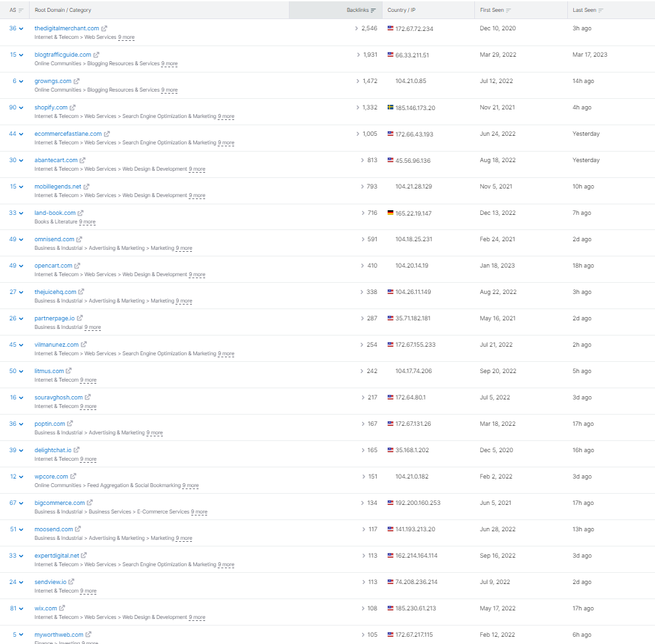The image size is (655, 644).
Task: Click first seen date Jan 18, 2023
Action: (497, 266)
